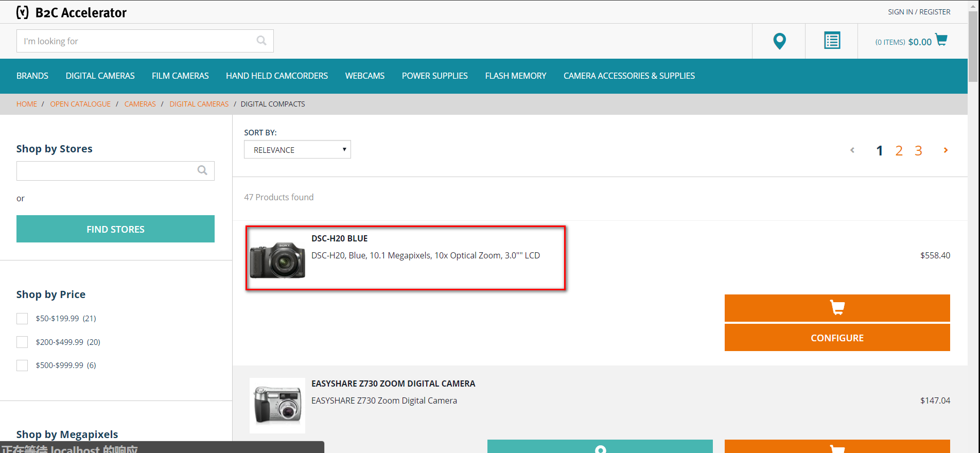Viewport: 980px width, 453px height.
Task: Open the Brands menu
Action: click(32, 76)
